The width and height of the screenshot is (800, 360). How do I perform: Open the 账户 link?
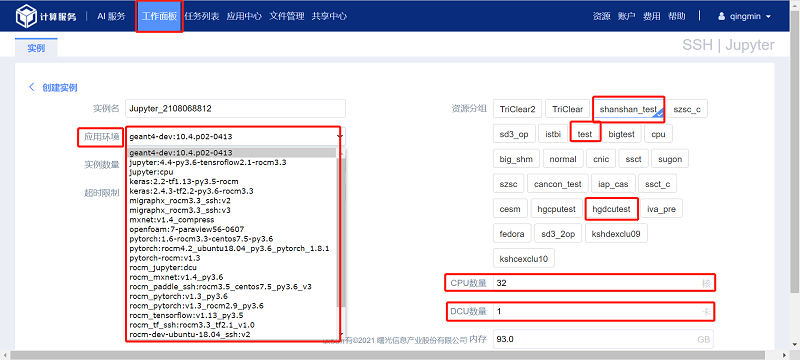(x=627, y=16)
